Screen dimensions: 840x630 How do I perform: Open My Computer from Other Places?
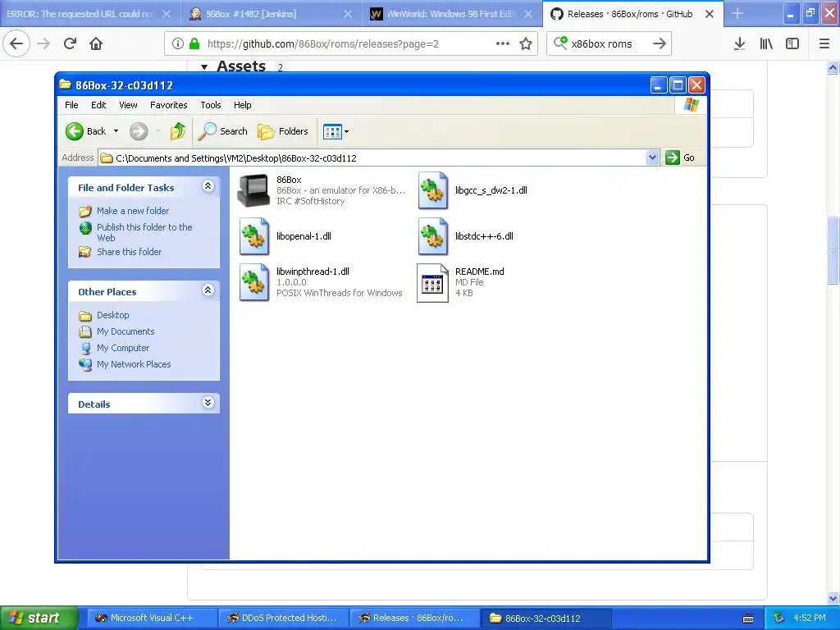point(123,348)
